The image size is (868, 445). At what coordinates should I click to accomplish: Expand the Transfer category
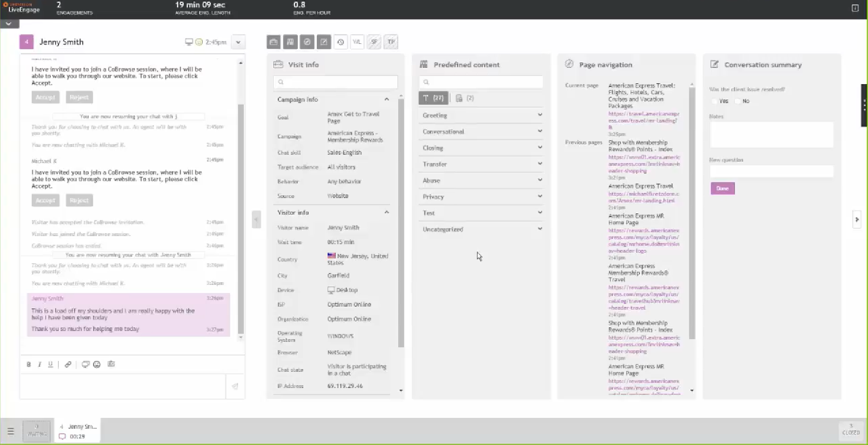tap(482, 164)
